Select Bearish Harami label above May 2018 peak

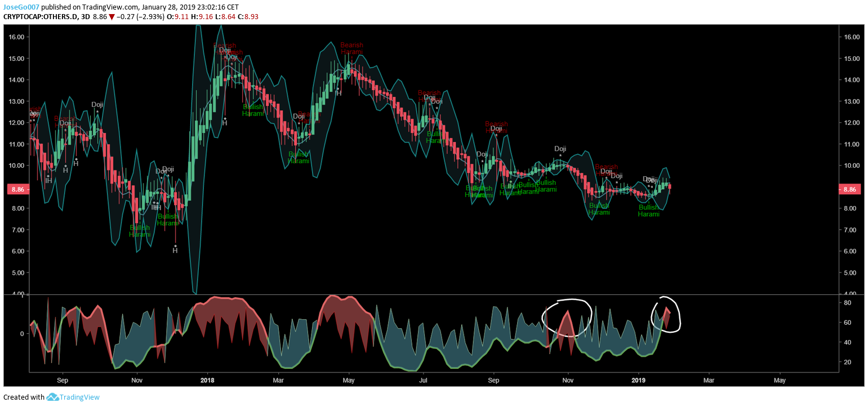point(351,48)
